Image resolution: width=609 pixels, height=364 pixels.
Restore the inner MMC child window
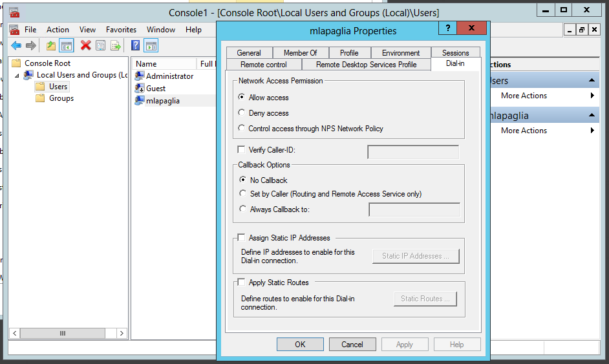[x=581, y=30]
